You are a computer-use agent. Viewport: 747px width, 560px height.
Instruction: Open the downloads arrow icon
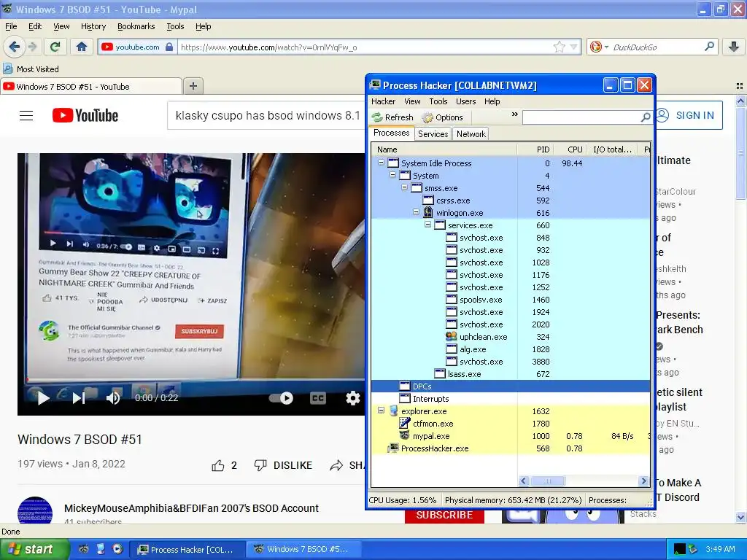(x=734, y=47)
